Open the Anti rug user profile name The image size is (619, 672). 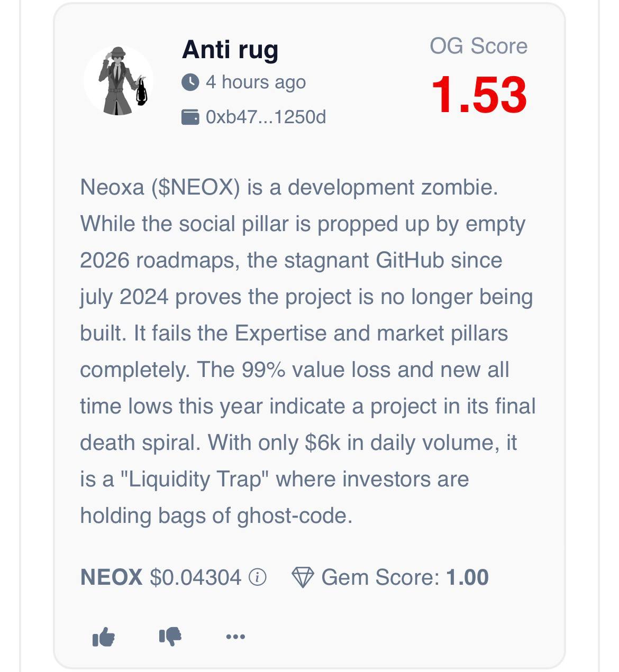(230, 50)
